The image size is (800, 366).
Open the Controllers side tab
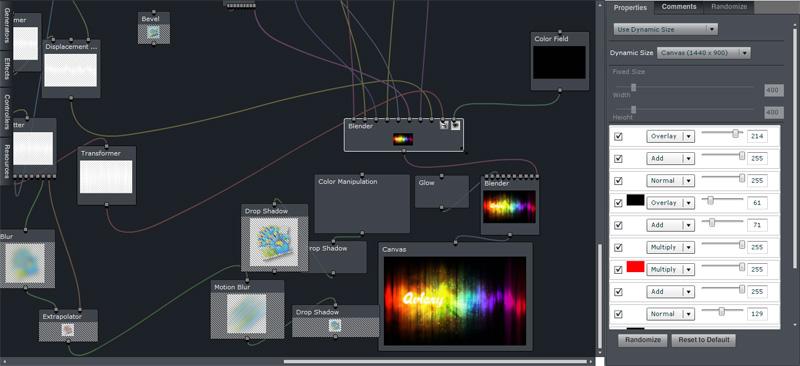[6, 112]
